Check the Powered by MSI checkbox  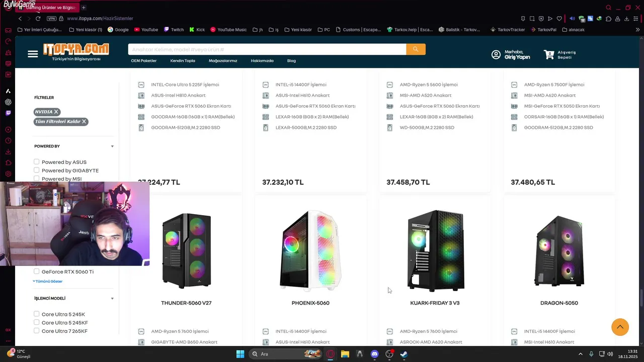tap(36, 178)
